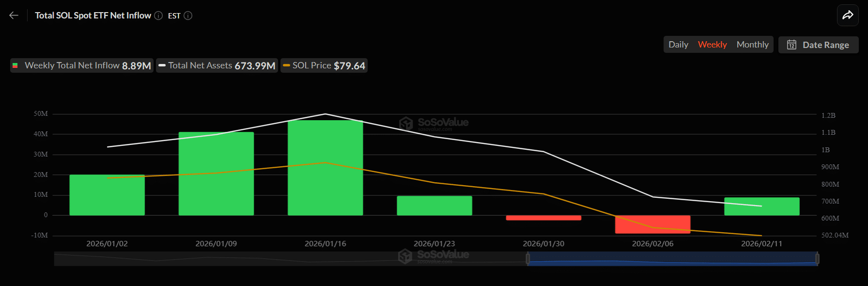Click the unselected gray area of timeline navigator
This screenshot has height=286, width=868.
click(291, 259)
